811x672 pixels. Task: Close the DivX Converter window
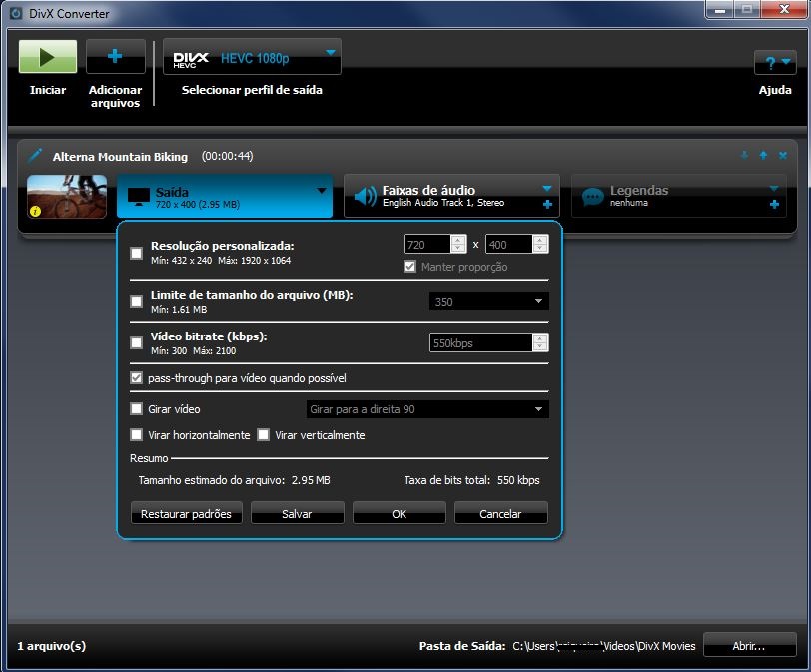(784, 9)
